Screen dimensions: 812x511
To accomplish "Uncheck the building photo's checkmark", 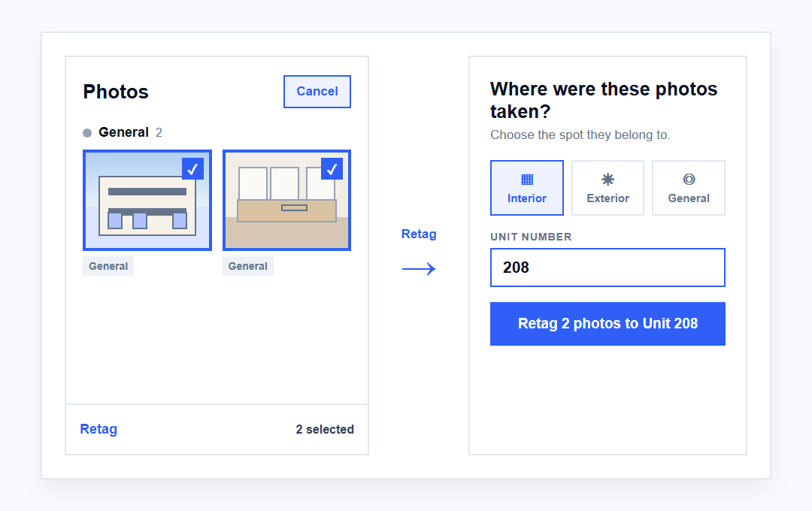I will [x=192, y=169].
